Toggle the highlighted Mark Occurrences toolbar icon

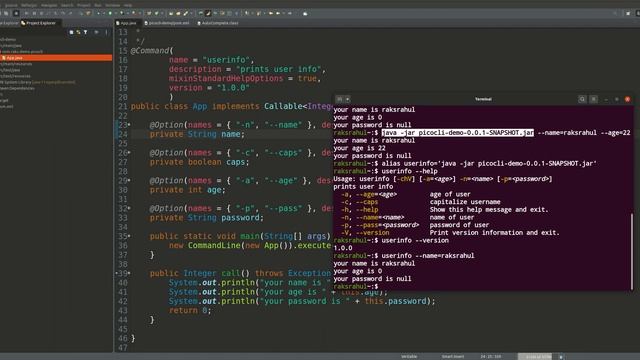tap(208, 13)
